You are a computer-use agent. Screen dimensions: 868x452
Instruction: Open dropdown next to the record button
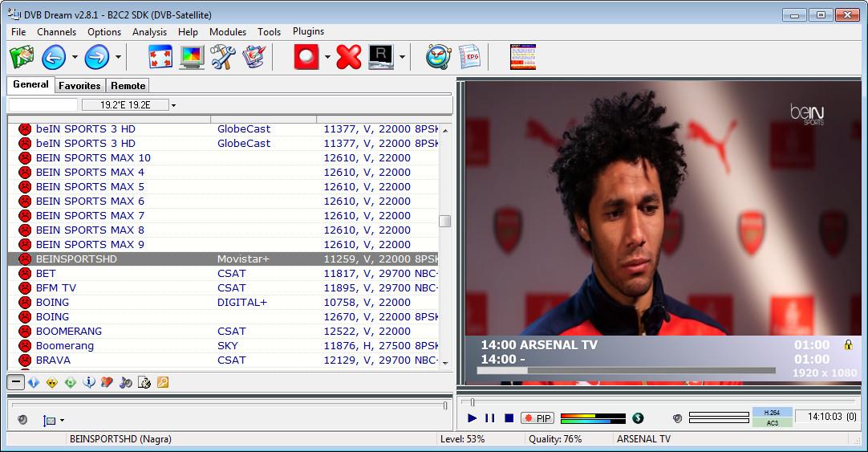tap(327, 57)
